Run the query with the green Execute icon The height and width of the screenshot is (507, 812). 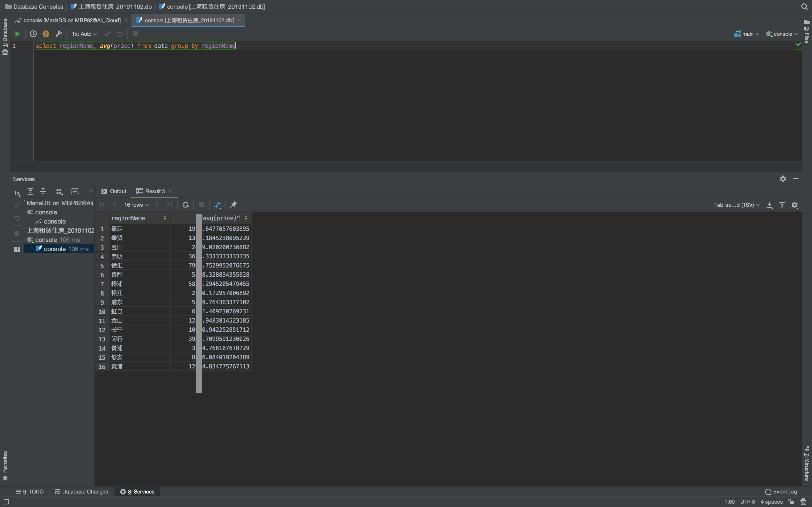(x=17, y=34)
